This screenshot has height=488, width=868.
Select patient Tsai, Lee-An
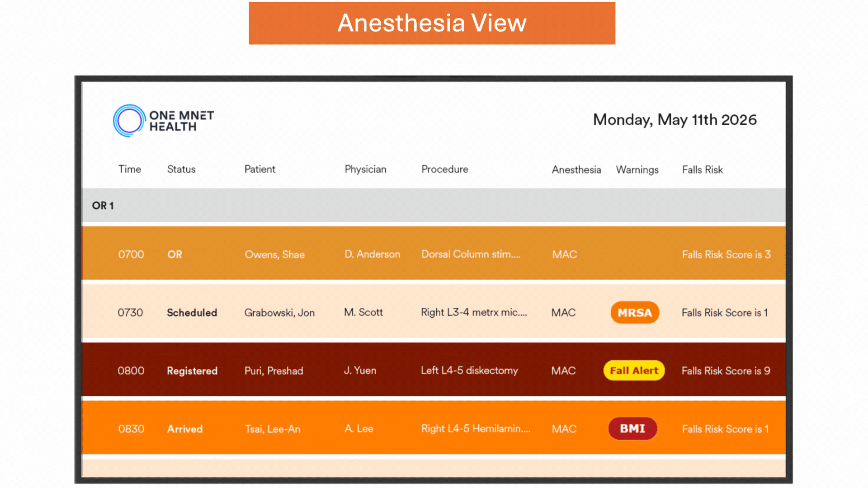pos(273,429)
